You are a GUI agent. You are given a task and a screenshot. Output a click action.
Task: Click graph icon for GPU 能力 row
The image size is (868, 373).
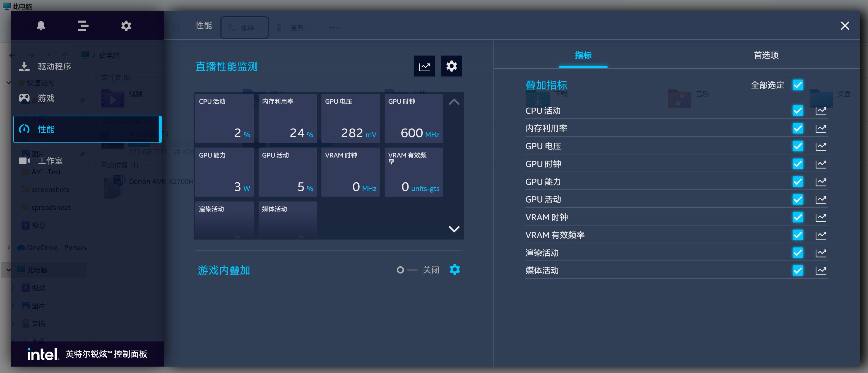coord(821,182)
